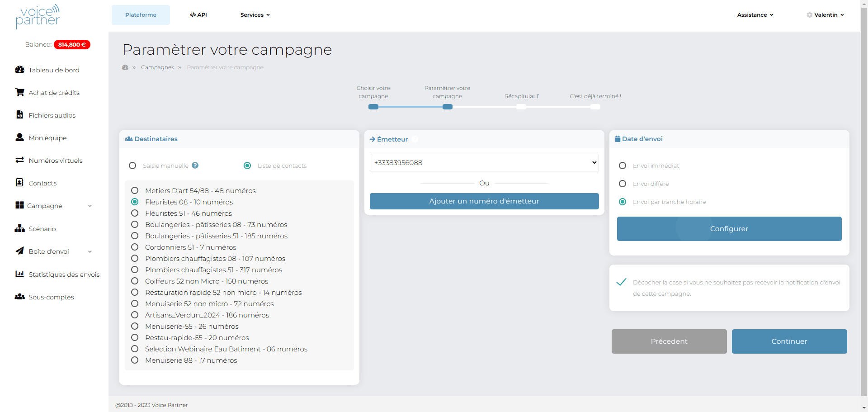Click the Contacts address book icon
The height and width of the screenshot is (412, 868).
point(19,183)
